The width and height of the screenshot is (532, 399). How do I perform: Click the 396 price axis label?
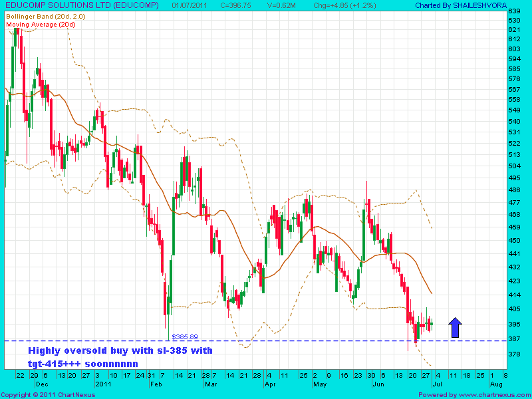(514, 324)
